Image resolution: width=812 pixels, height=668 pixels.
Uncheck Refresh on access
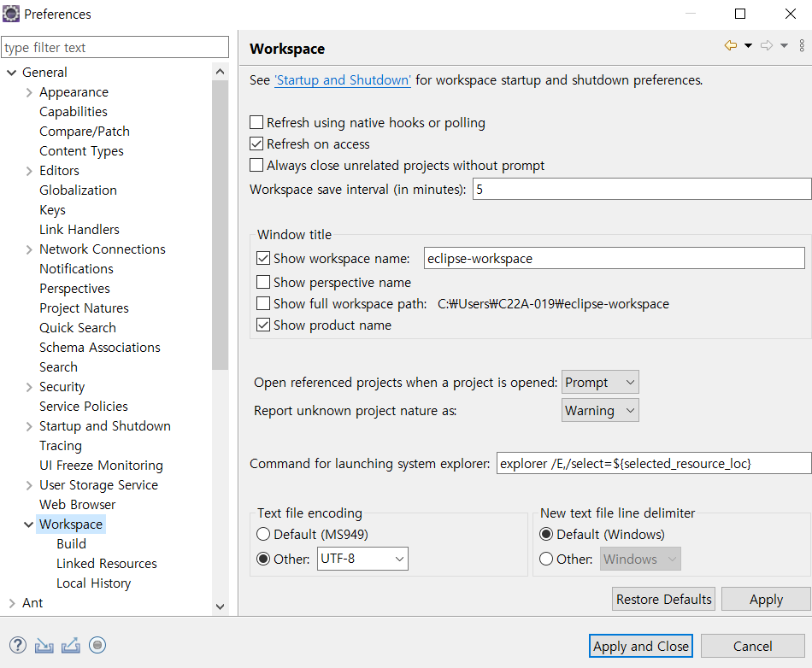tap(256, 144)
